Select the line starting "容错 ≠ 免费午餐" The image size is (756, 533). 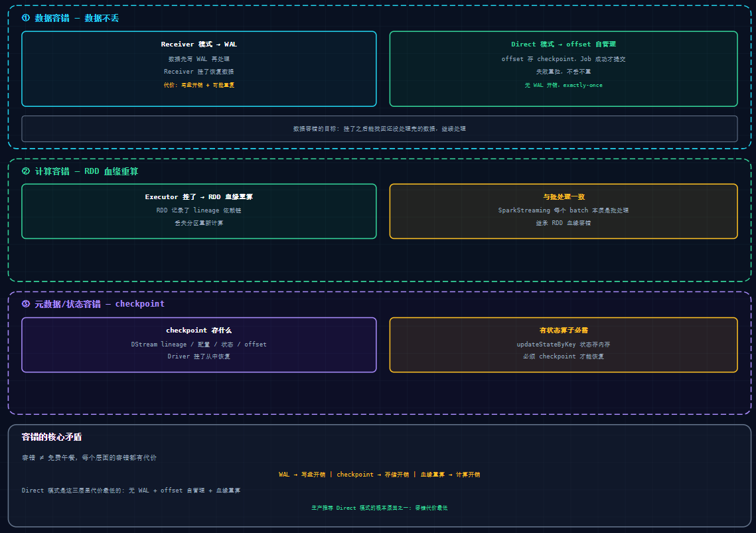tap(89, 458)
